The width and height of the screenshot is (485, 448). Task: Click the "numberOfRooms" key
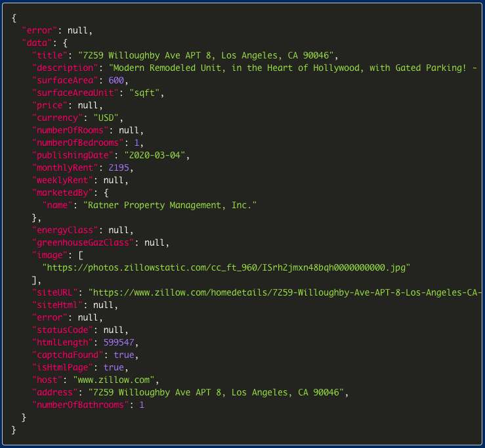pyautogui.click(x=70, y=130)
